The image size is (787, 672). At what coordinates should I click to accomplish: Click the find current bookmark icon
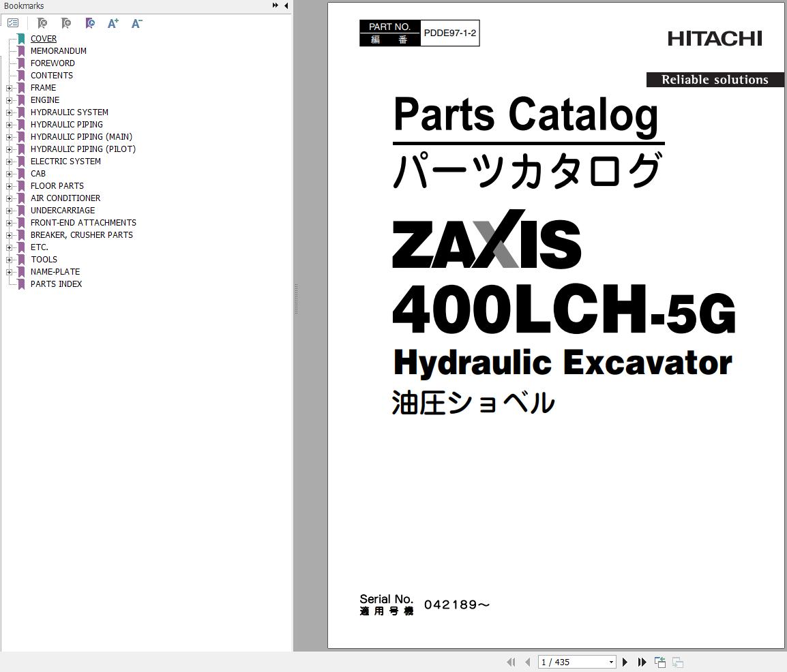click(90, 23)
